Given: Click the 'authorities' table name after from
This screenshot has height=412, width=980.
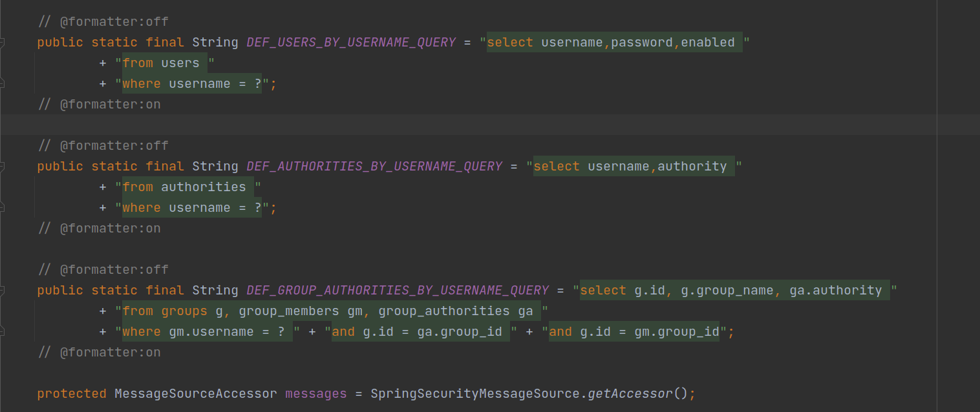Looking at the screenshot, I should [x=204, y=187].
